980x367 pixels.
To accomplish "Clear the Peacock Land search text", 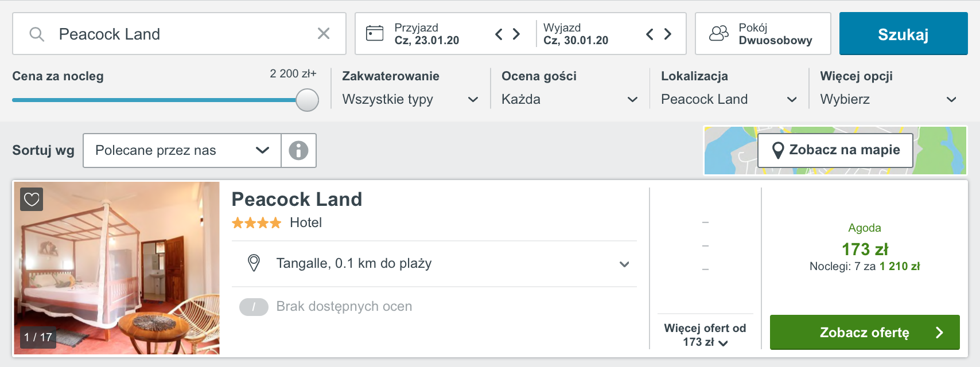I will pyautogui.click(x=324, y=34).
